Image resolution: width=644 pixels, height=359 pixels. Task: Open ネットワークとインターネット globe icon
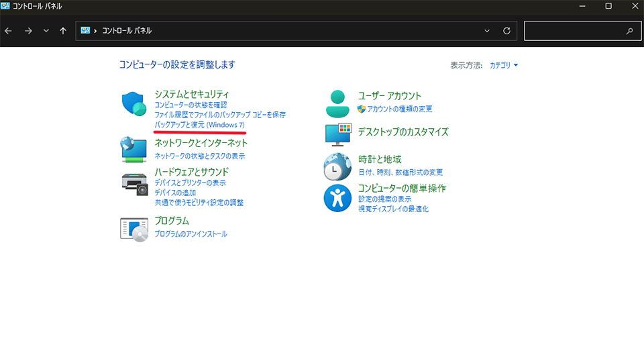[x=133, y=150]
